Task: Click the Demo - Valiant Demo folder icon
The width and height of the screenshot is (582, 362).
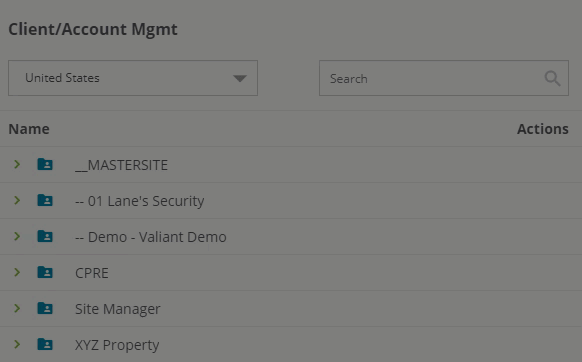Action: (45, 237)
